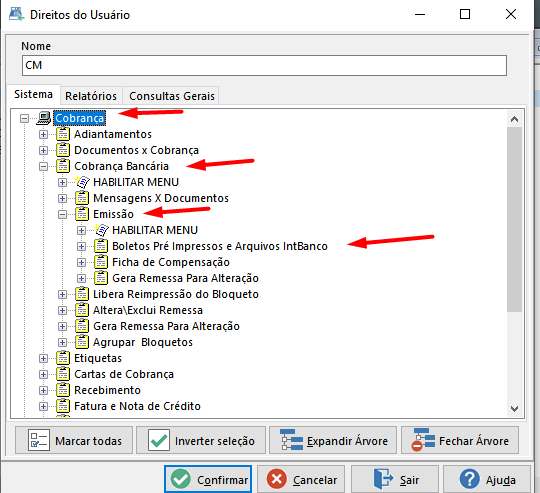
Task: Expand the Libera Reimpressão do Bloqueto node
Action: pos(62,294)
